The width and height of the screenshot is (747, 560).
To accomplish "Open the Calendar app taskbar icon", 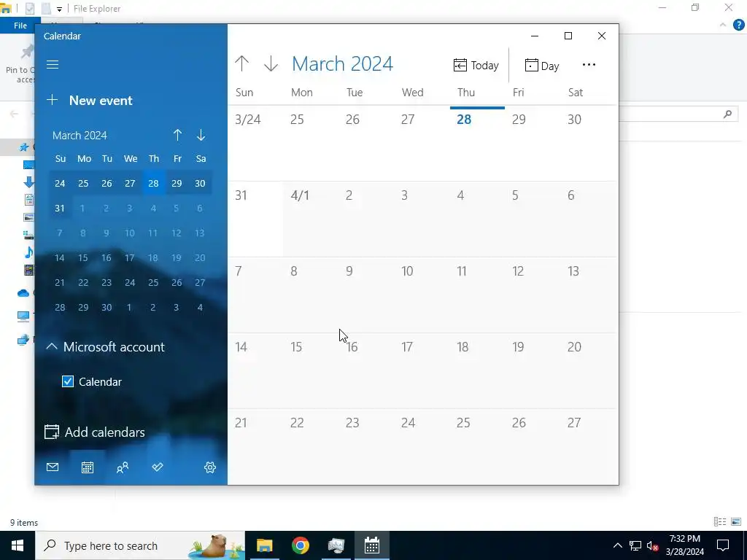I will (371, 545).
